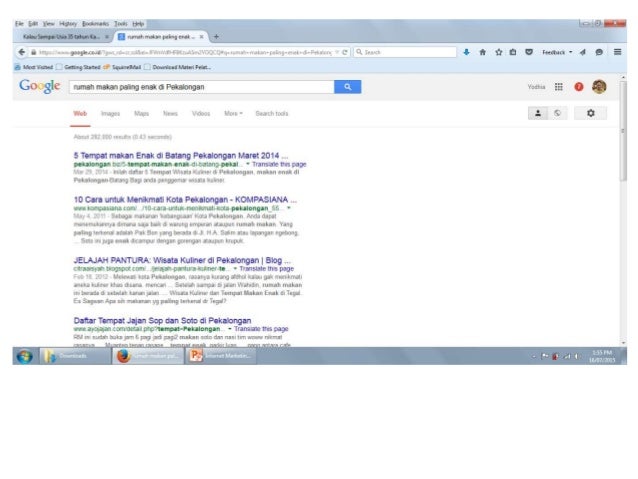Viewport: 638px width, 479px height.
Task: Click 'Translate this page' for JELAJAH PANTURA result
Action: pos(267,269)
